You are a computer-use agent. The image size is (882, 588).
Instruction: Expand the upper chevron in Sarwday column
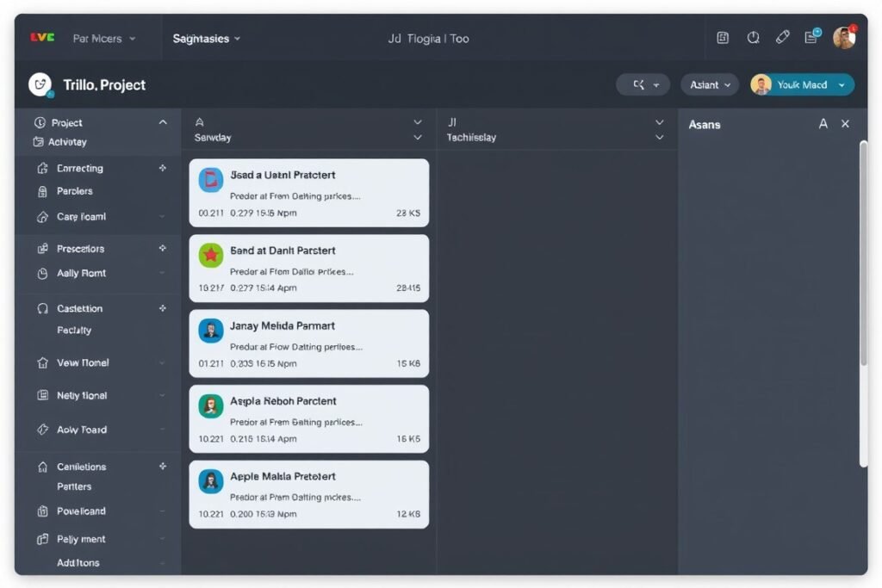pos(418,122)
